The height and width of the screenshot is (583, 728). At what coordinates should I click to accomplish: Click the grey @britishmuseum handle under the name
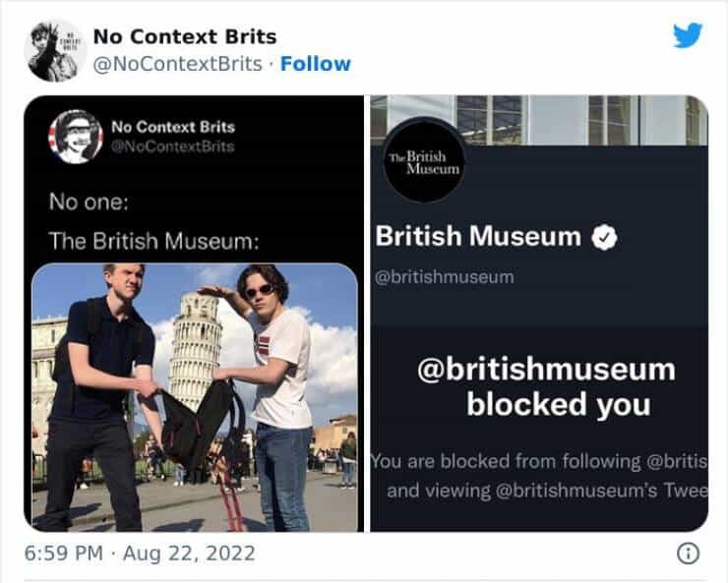[444, 276]
